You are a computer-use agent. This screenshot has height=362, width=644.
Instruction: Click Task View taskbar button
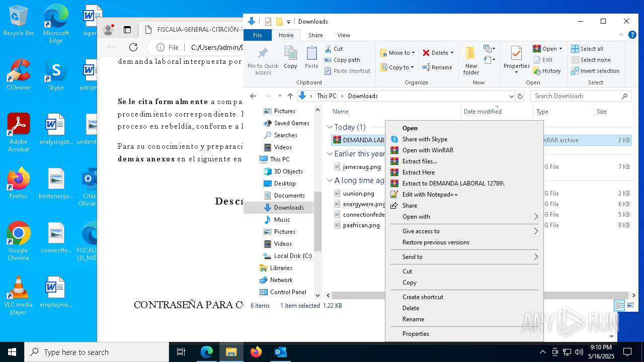pyautogui.click(x=181, y=352)
